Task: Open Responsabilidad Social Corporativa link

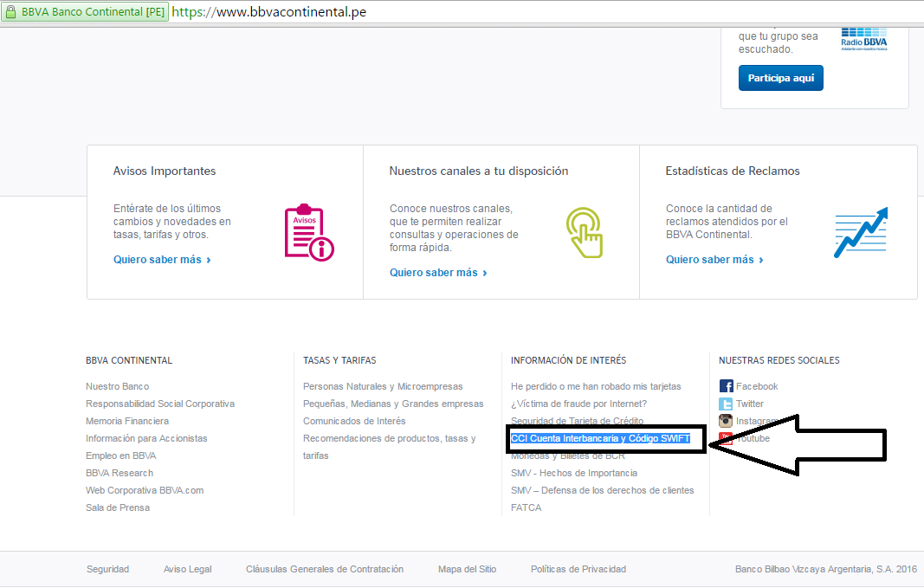Action: point(160,404)
